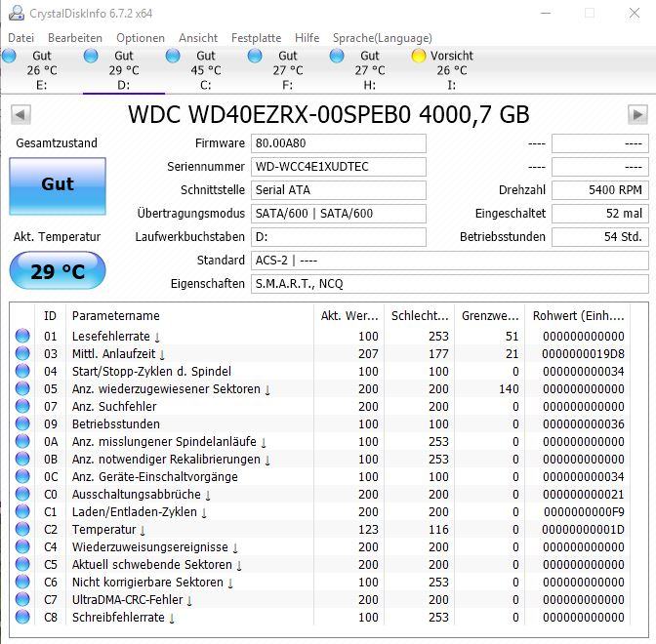This screenshot has height=644, width=656.
Task: Click the 29 °C temperature button
Action: 58,270
